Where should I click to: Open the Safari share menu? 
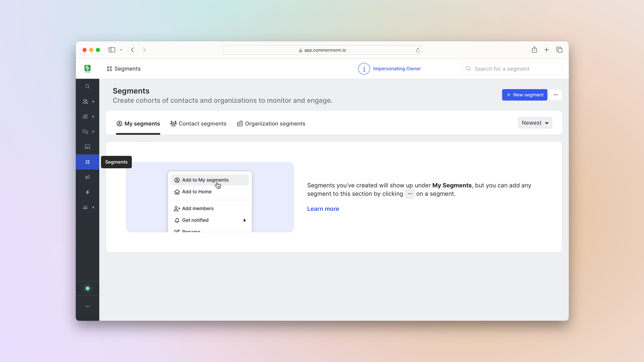coord(534,50)
